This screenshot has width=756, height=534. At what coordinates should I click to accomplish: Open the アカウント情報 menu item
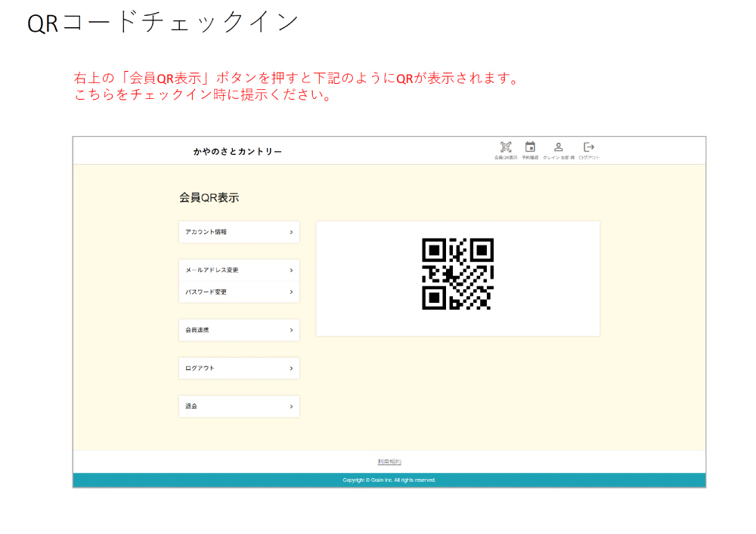206,233
